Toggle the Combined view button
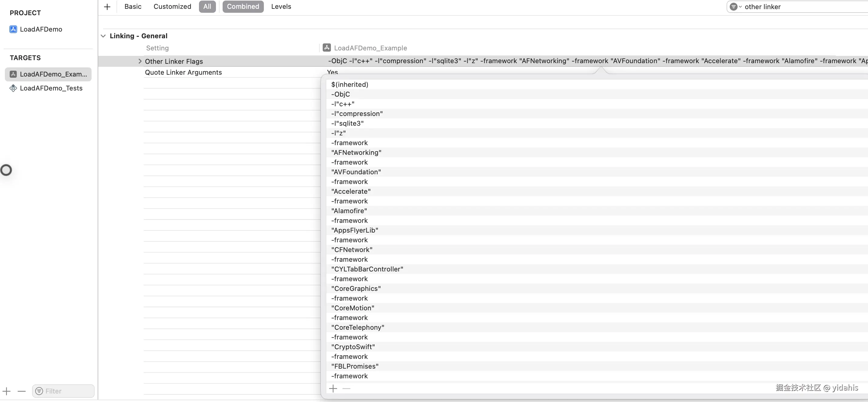Screen dimensions: 868x402 click(x=243, y=7)
